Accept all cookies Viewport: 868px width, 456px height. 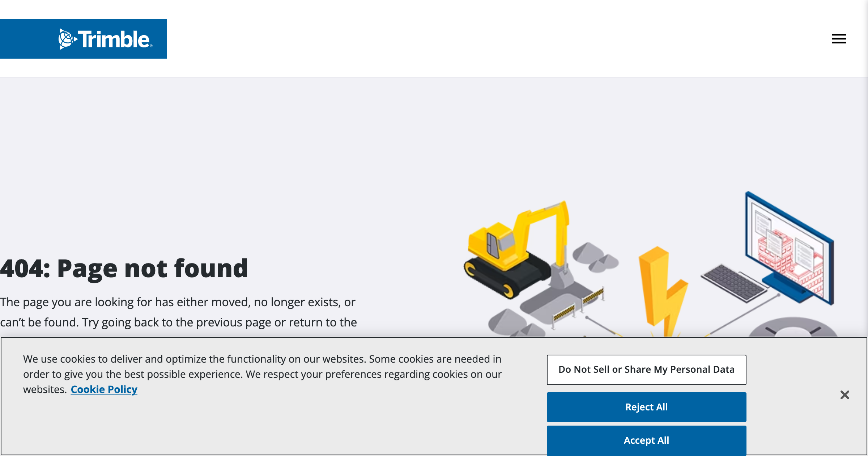[x=646, y=440]
